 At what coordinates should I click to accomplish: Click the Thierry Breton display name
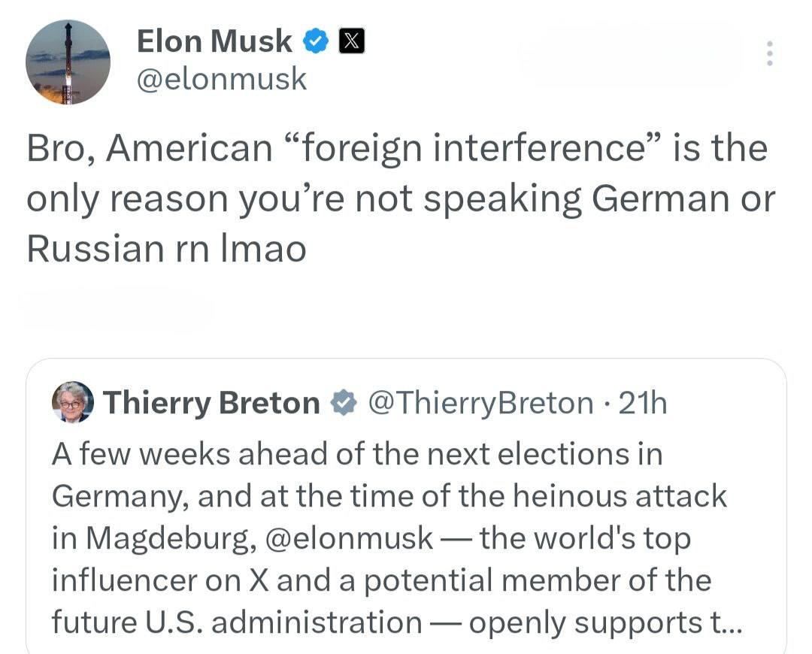211,404
